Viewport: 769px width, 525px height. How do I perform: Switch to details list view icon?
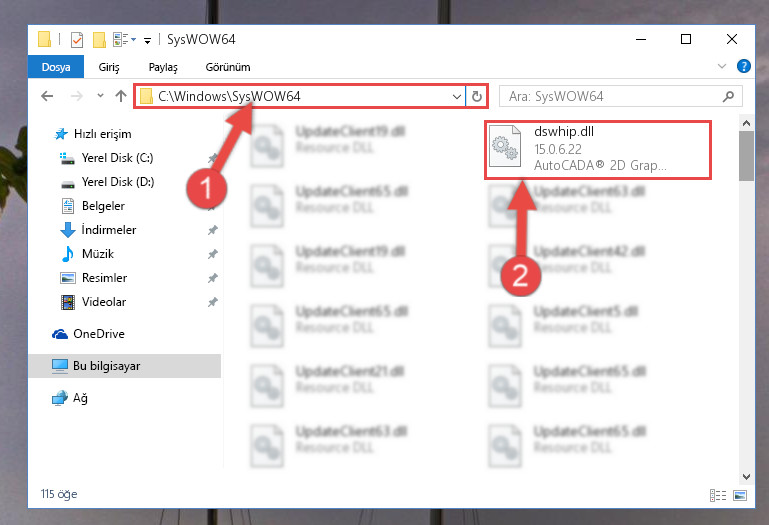tap(718, 496)
